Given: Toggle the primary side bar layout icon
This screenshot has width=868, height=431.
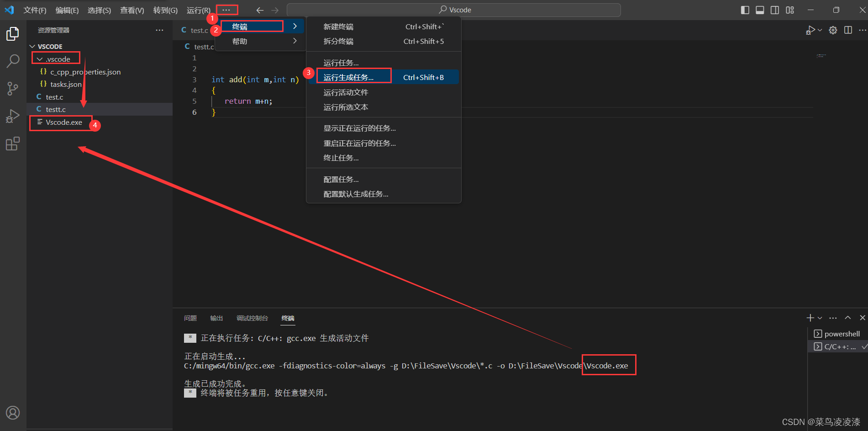Looking at the screenshot, I should coord(745,10).
